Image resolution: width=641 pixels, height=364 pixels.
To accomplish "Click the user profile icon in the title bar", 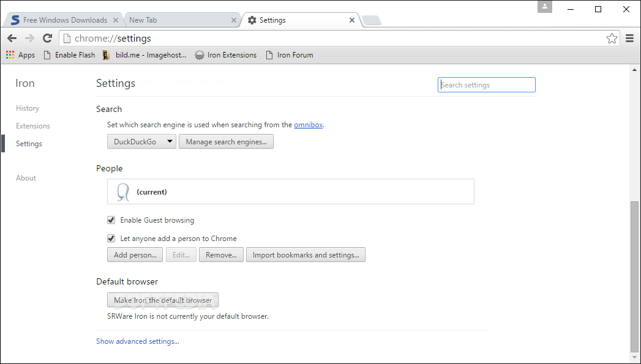I will click(x=544, y=7).
